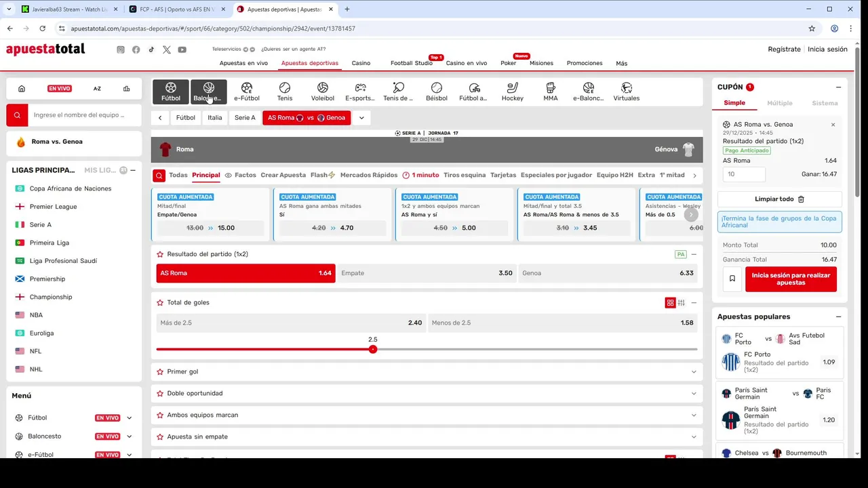This screenshot has width=868, height=488.
Task: Open the X (Twitter) social icon
Action: point(167,49)
